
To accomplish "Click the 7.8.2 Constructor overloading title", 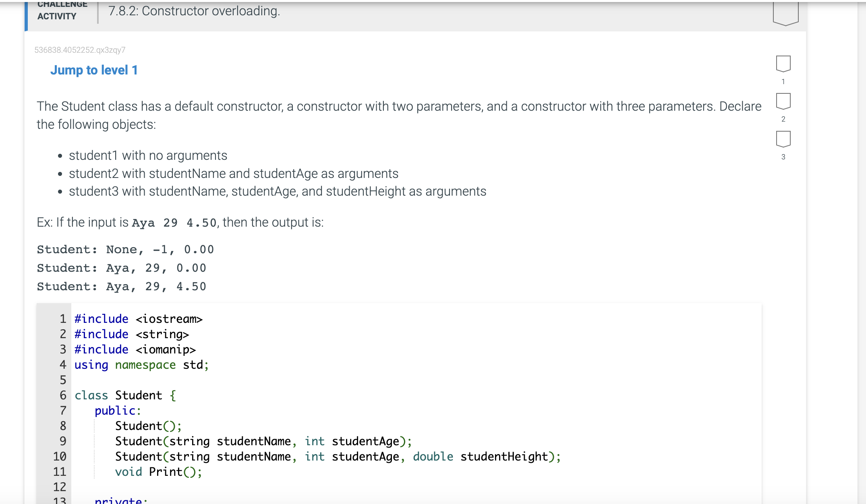I will [194, 11].
